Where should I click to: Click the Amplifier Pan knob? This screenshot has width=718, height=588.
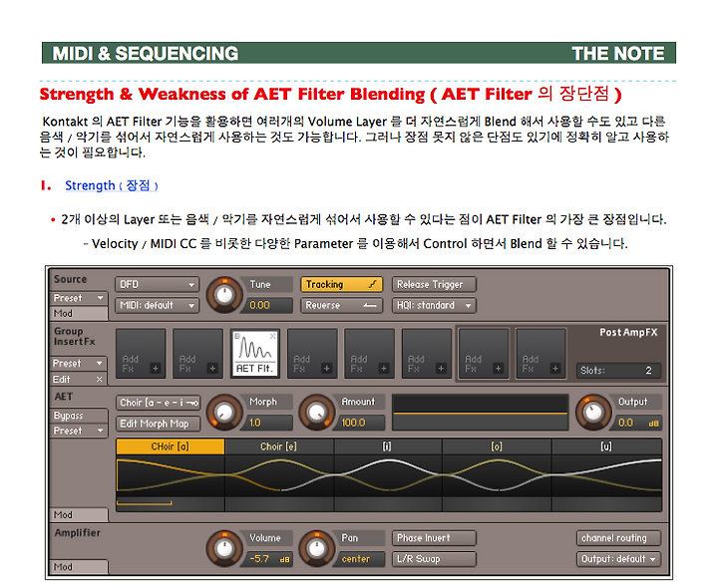(316, 548)
